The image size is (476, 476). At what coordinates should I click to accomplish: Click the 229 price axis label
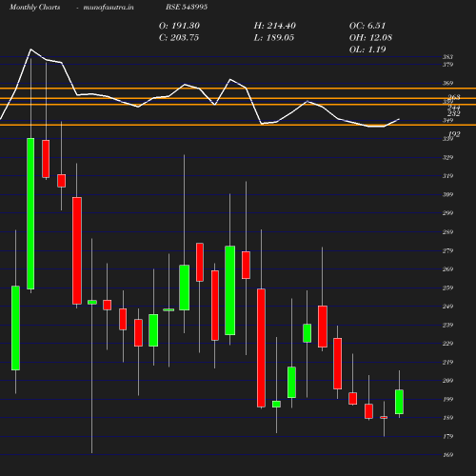point(447,344)
